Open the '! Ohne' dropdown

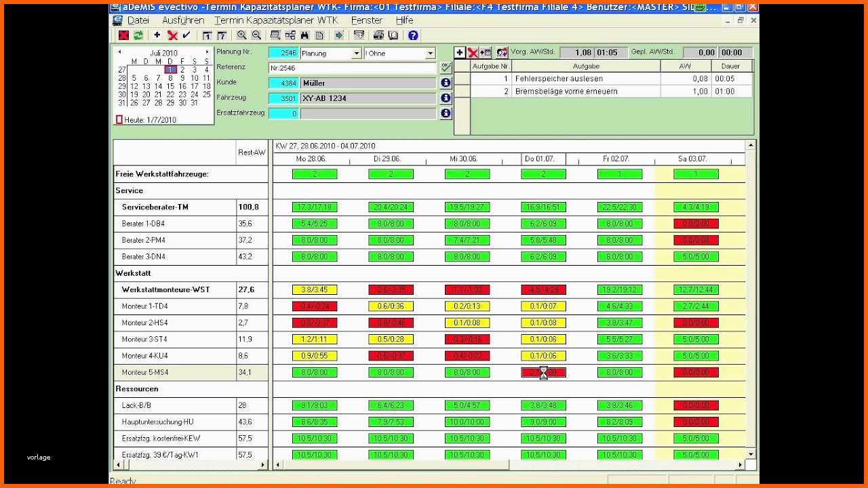pos(430,54)
